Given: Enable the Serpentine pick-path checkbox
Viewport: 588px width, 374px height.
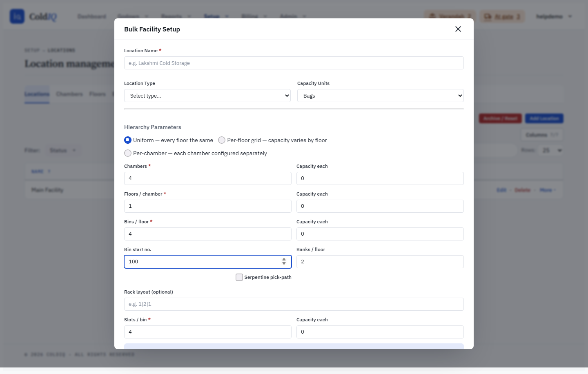Looking at the screenshot, I should click(x=239, y=277).
